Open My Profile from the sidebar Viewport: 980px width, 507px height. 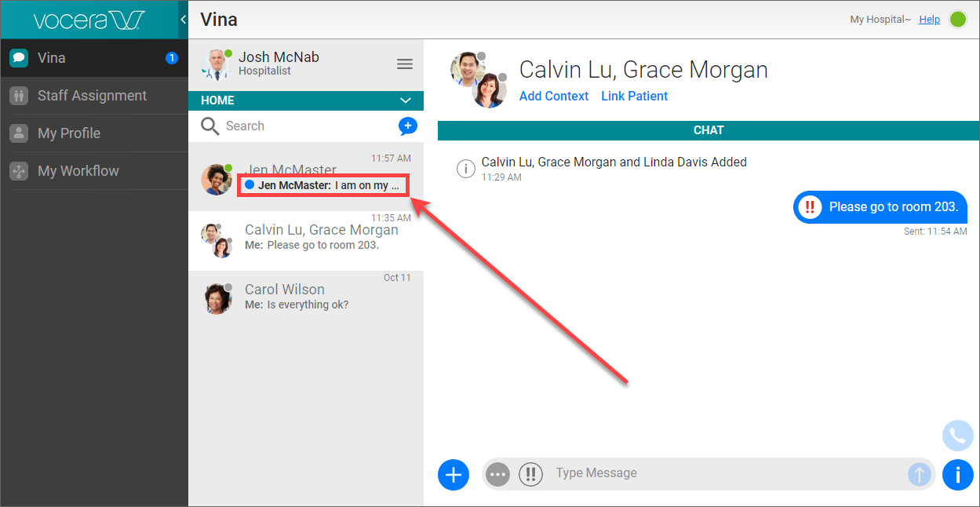pyautogui.click(x=69, y=133)
